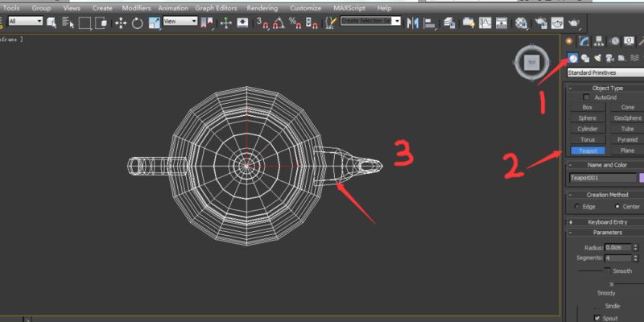The height and width of the screenshot is (322, 644).
Task: Toggle Angle Snap
Action: coord(279,23)
